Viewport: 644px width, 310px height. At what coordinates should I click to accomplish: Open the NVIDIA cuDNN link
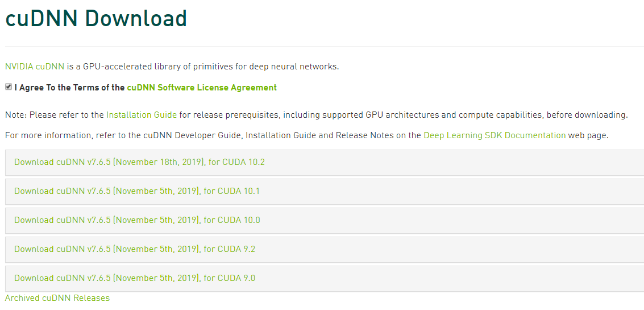[35, 67]
